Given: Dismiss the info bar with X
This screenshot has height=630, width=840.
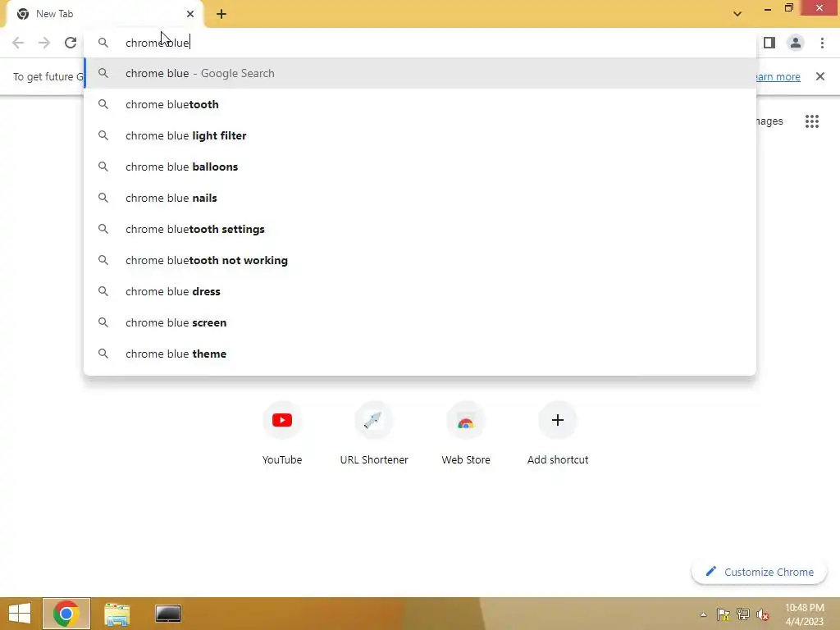Looking at the screenshot, I should point(820,76).
